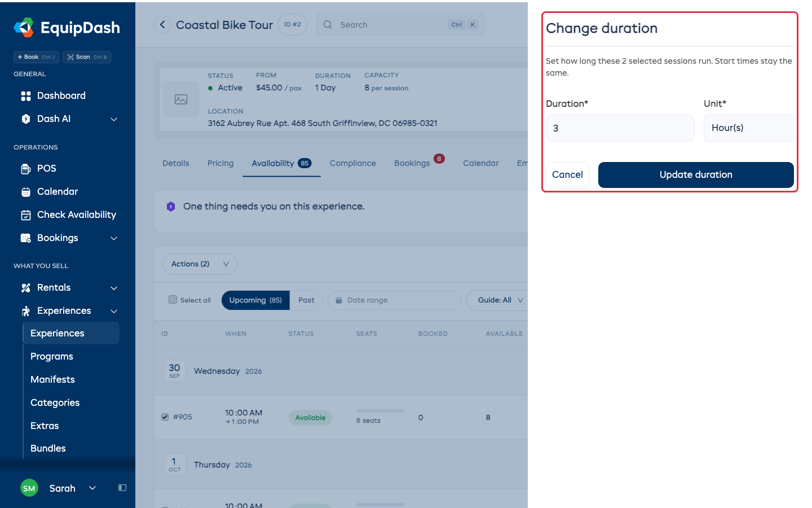The width and height of the screenshot is (812, 508).
Task: Open the POS register icon
Action: coord(26,169)
